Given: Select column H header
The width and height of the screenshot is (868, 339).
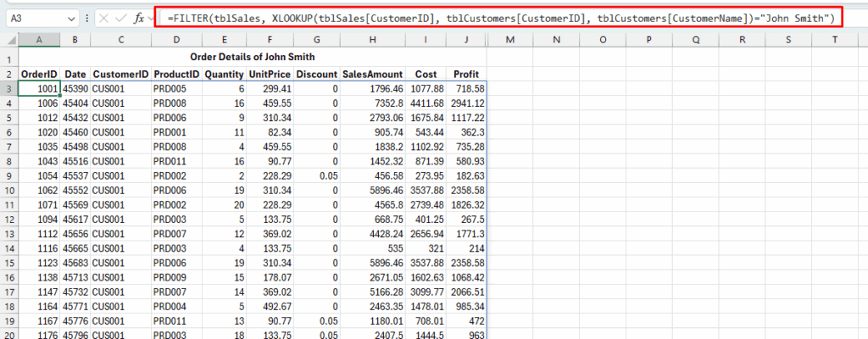Looking at the screenshot, I should [x=374, y=41].
